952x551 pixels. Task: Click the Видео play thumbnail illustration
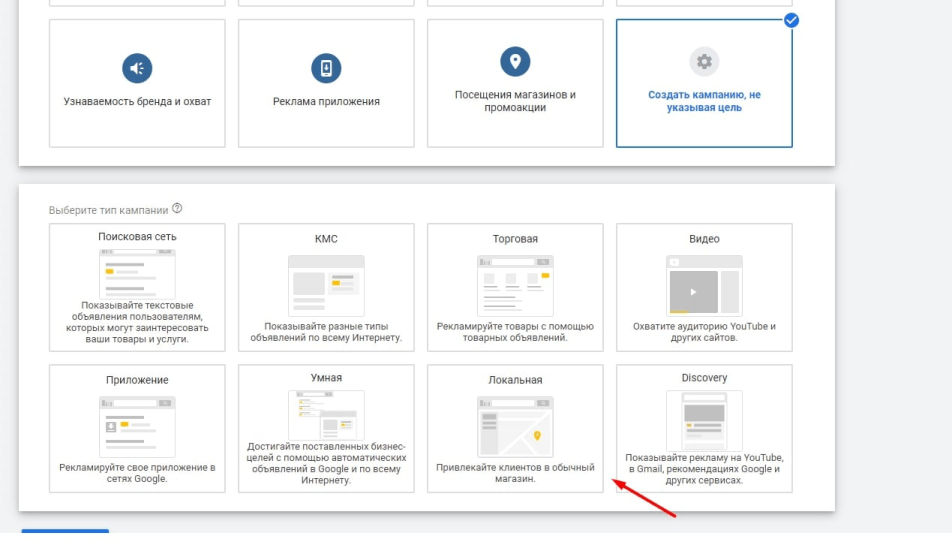[x=704, y=284]
